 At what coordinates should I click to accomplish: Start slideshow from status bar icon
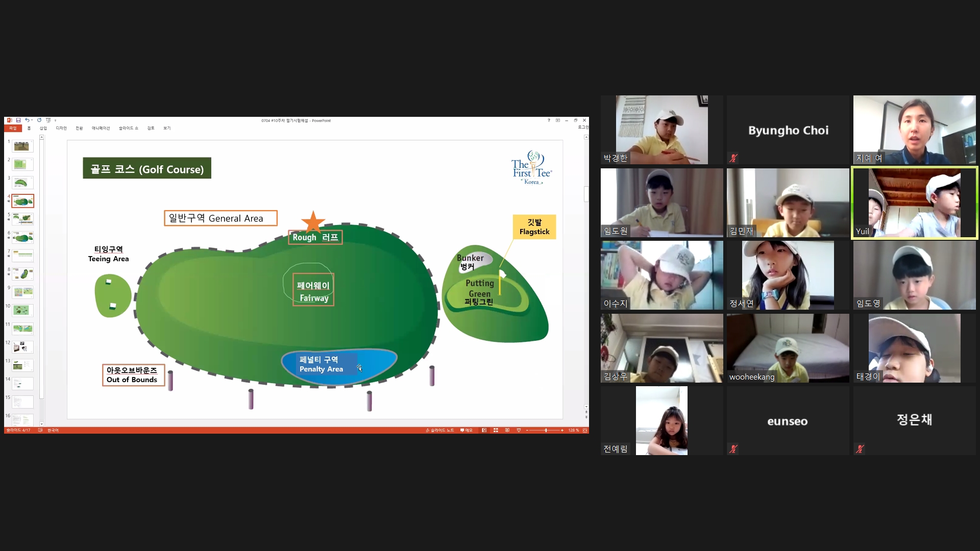pos(519,430)
